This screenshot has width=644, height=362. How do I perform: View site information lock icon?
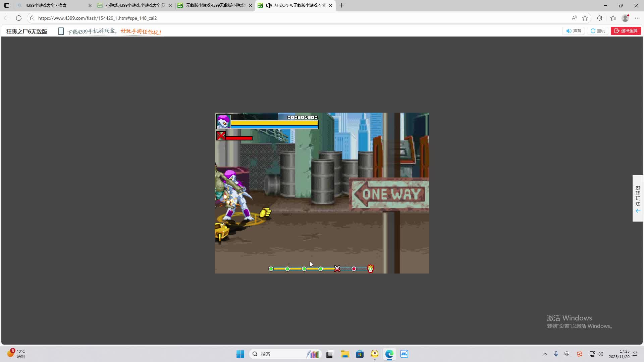[32, 18]
